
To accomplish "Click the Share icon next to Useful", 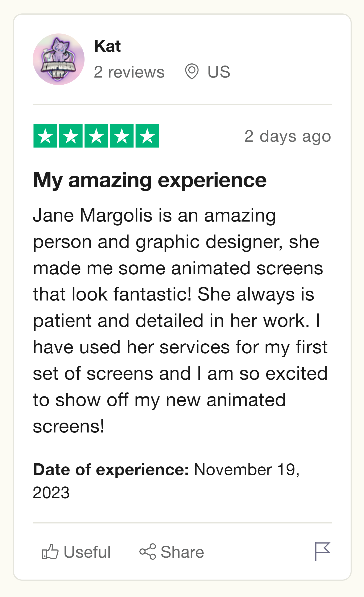I will [x=148, y=552].
